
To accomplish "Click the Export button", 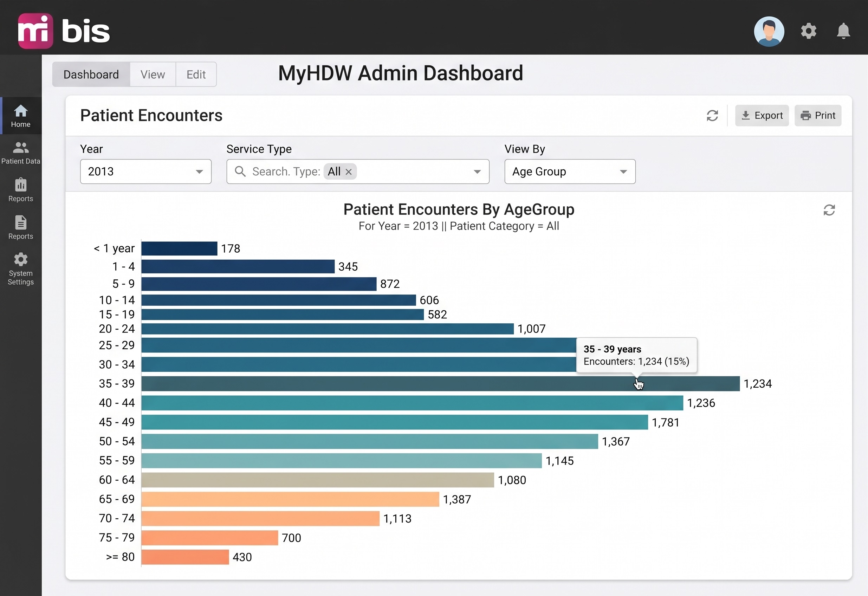I will click(762, 116).
